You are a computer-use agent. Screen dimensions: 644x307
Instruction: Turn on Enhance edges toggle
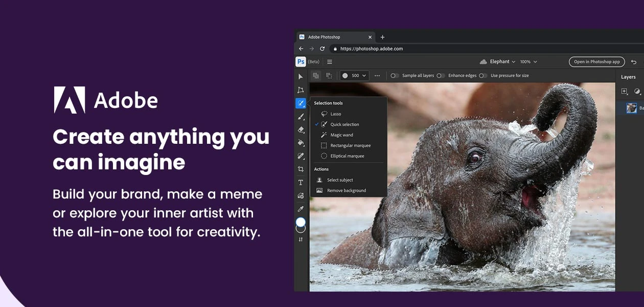(x=441, y=76)
